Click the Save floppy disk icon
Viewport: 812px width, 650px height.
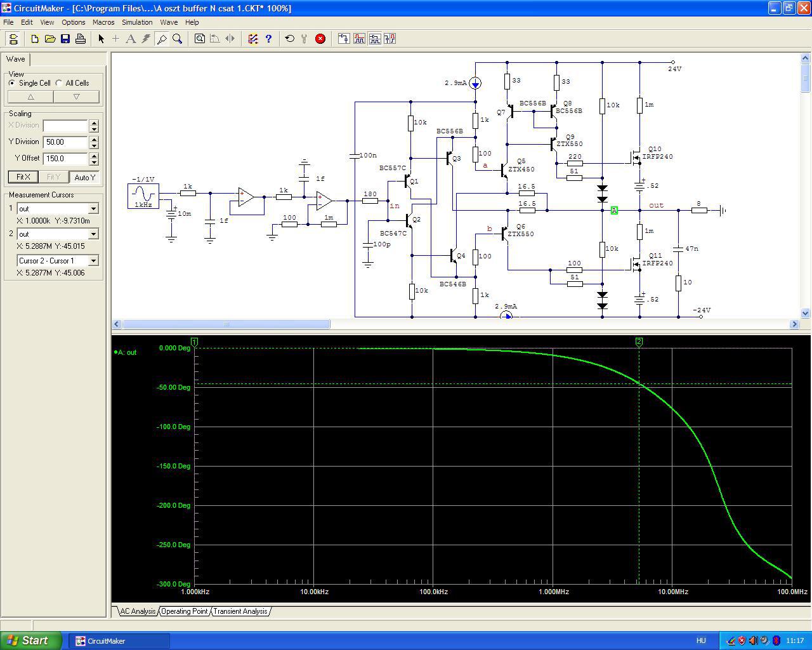click(x=65, y=39)
